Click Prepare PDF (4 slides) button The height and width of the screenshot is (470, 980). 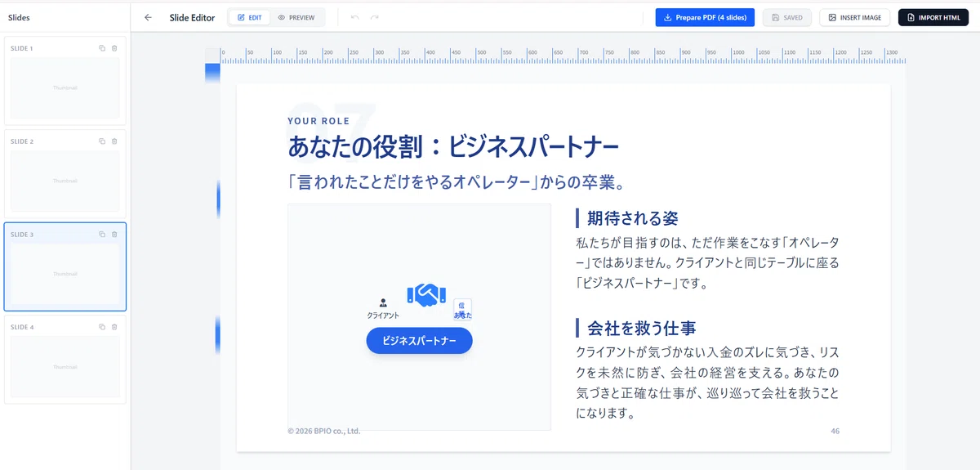705,17
